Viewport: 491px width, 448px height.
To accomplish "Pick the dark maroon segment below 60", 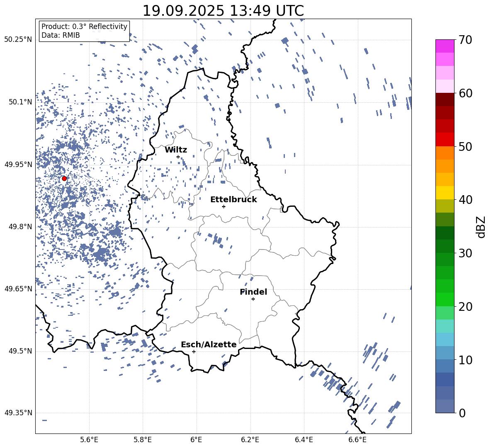I will (445, 100).
